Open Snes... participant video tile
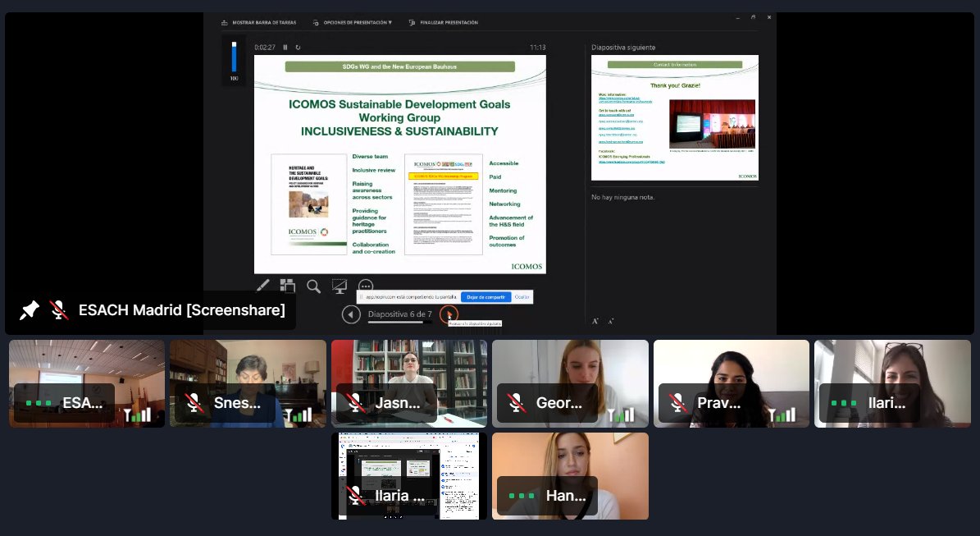980x536 pixels. [248, 384]
